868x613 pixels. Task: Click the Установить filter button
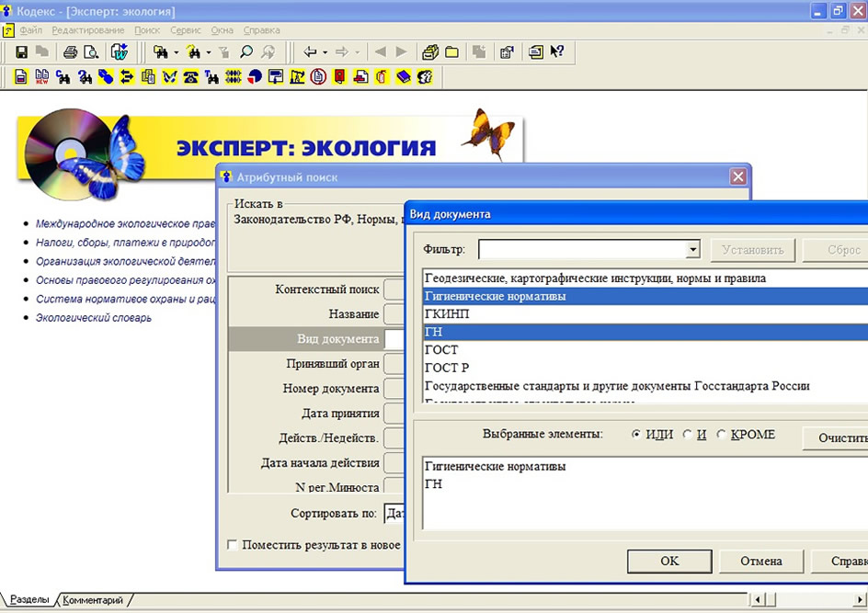pyautogui.click(x=753, y=250)
